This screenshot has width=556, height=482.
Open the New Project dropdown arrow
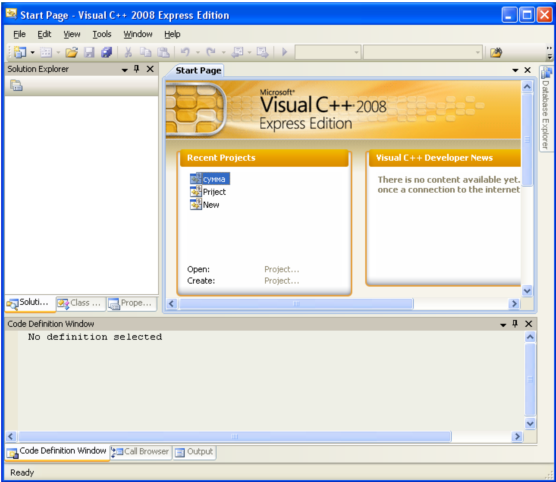point(32,52)
